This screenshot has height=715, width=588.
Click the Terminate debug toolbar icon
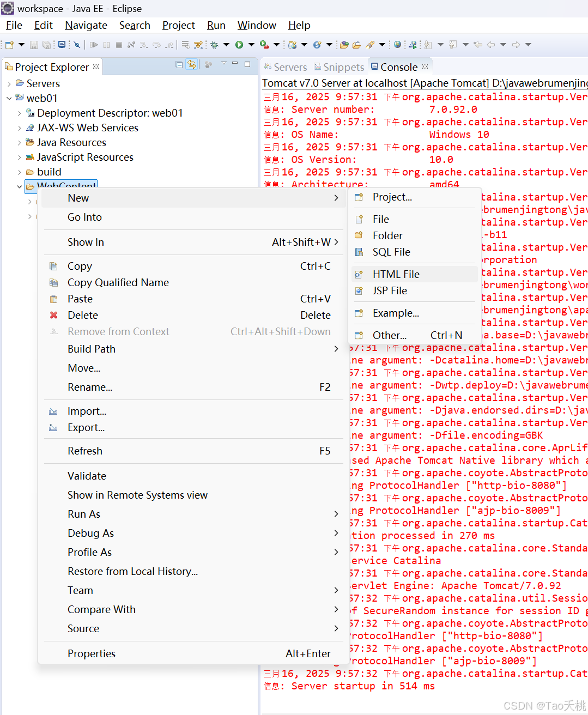119,45
